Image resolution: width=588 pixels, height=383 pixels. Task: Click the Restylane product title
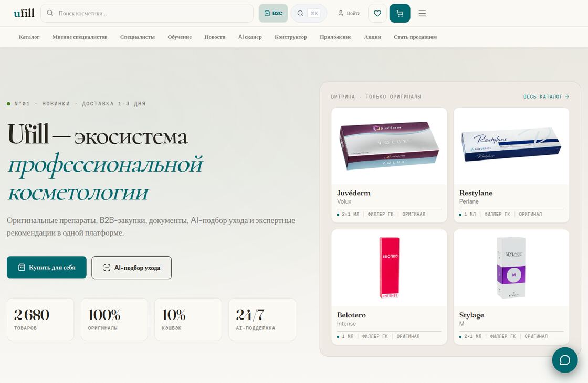[476, 193]
